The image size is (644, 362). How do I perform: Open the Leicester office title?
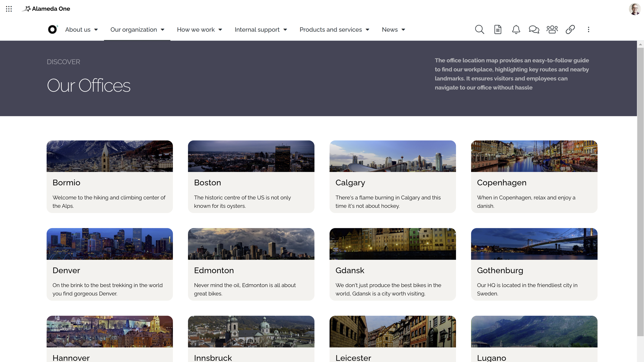(353, 358)
